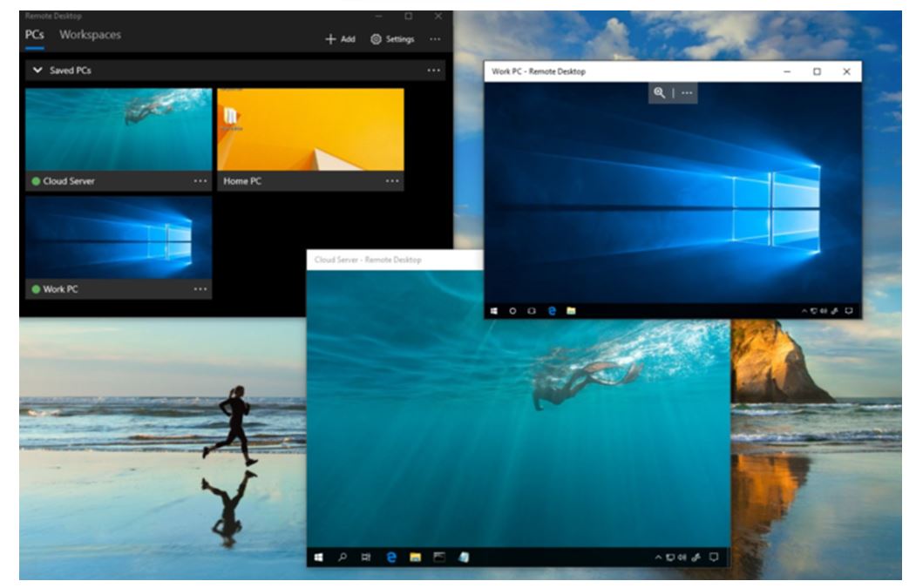The width and height of the screenshot is (916, 588).
Task: Open the Saved PCs group overflow menu
Action: [434, 71]
